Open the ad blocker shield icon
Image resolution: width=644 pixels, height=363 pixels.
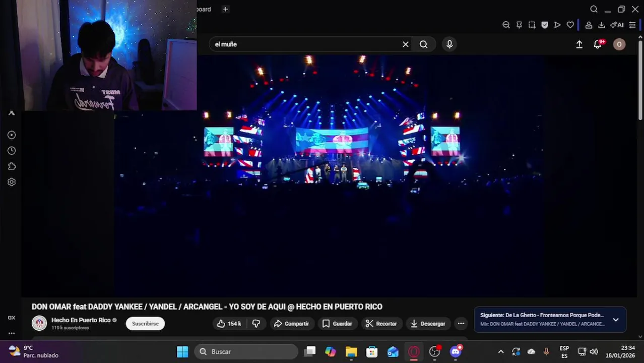pos(545,25)
